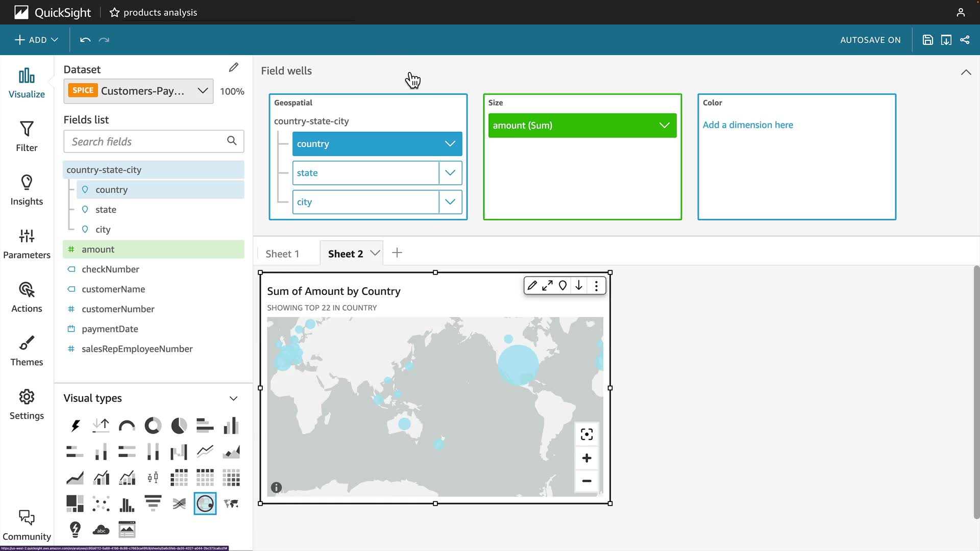
Task: Select the word cloud visual type
Action: pos(101,530)
